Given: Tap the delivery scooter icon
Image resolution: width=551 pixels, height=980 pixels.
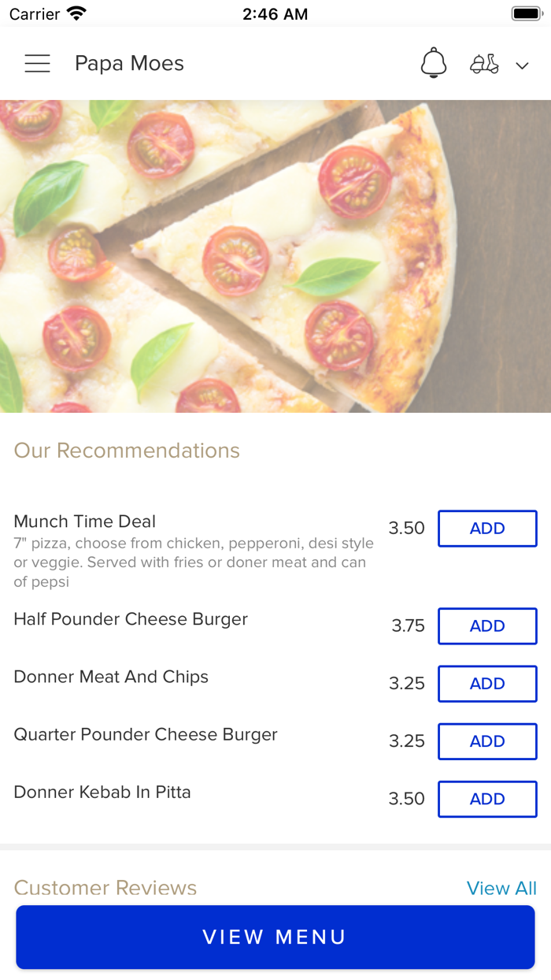Looking at the screenshot, I should (x=484, y=64).
